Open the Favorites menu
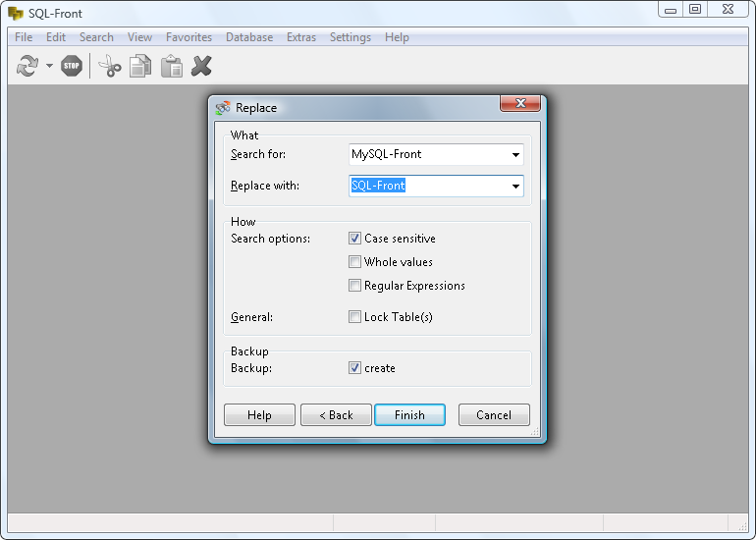The width and height of the screenshot is (756, 540). [189, 37]
